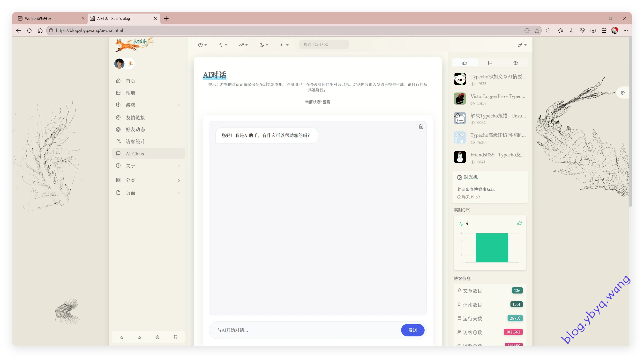
Task: Toggle the moon dark mode dropdown
Action: 263,45
